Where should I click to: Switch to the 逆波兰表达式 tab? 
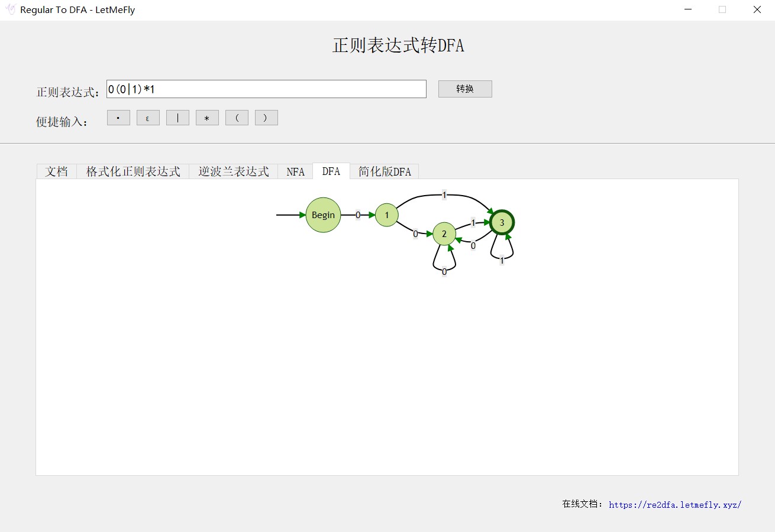pyautogui.click(x=234, y=171)
